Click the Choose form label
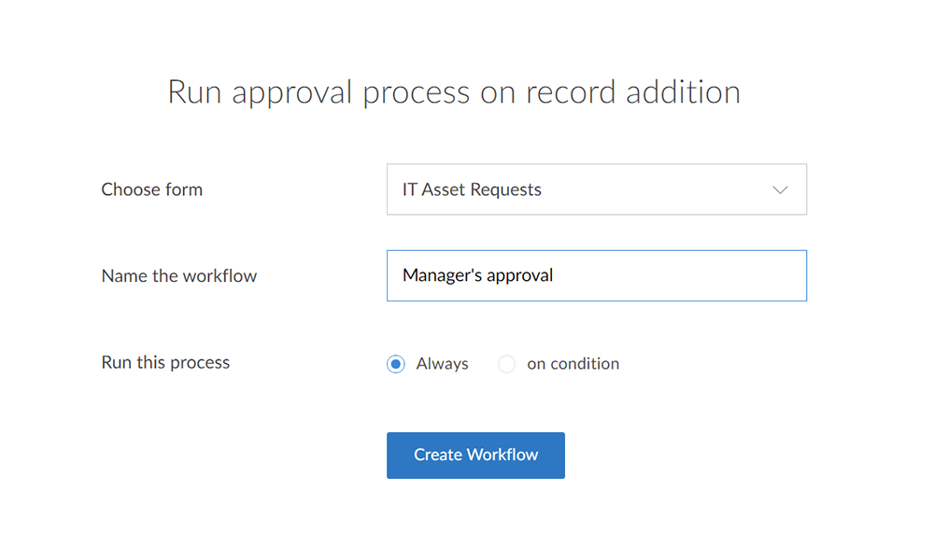Screen dimensions: 934x560 pyautogui.click(x=151, y=189)
